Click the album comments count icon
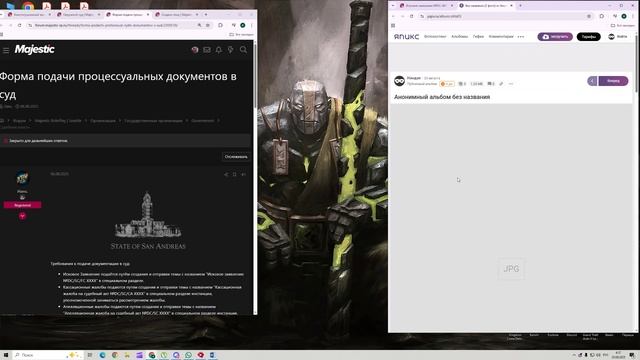Screen dimensions: 640x360 coord(491,84)
